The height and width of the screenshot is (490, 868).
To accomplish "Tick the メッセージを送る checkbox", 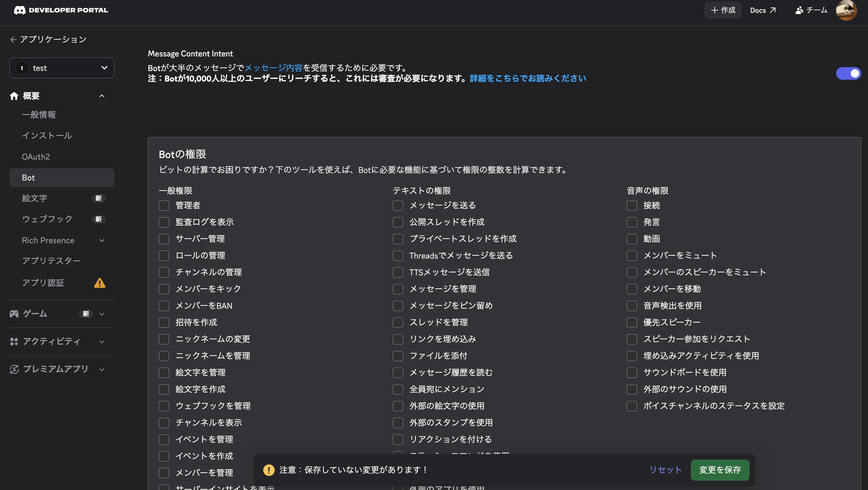I will click(x=398, y=205).
